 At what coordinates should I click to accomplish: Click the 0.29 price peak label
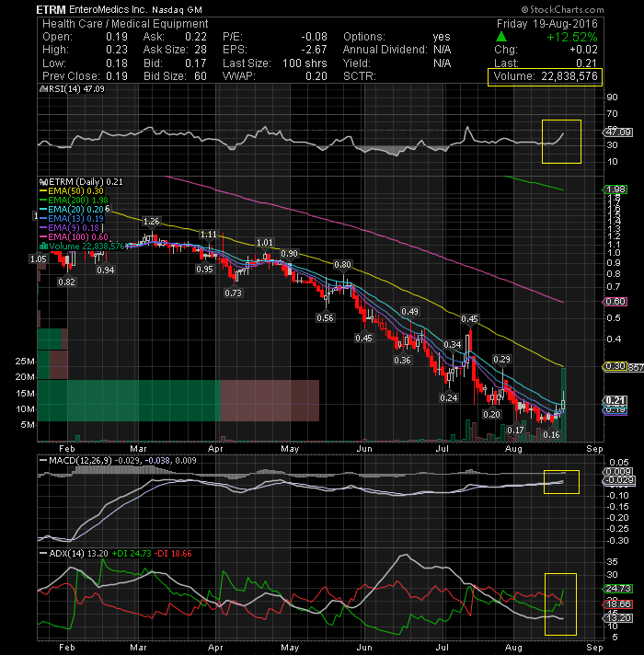pos(501,360)
